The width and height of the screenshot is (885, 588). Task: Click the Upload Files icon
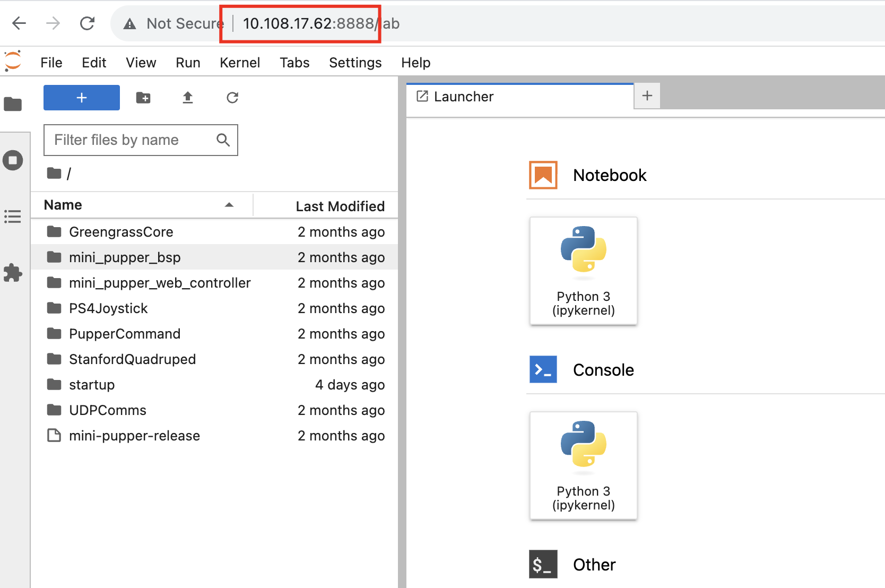click(188, 98)
